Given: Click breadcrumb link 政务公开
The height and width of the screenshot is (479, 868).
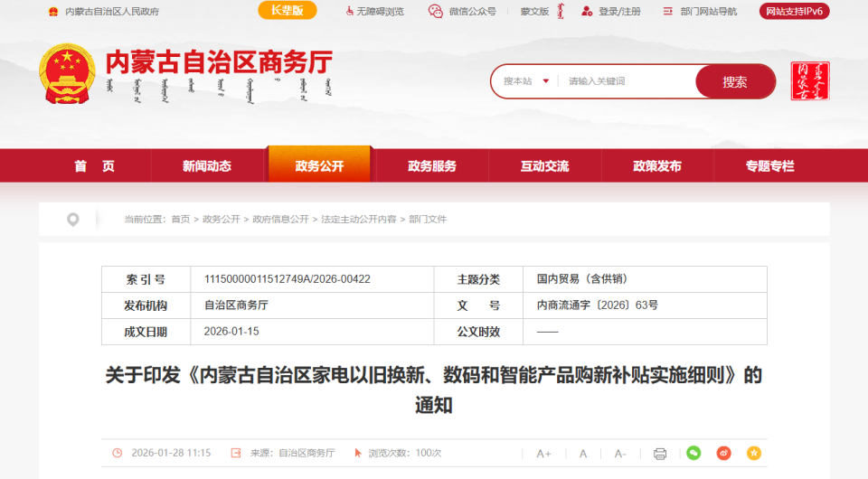Looking at the screenshot, I should click(x=221, y=220).
